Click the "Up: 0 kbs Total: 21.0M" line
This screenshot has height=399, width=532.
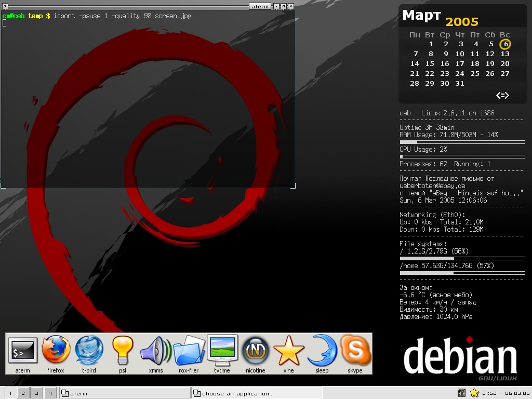[x=442, y=222]
